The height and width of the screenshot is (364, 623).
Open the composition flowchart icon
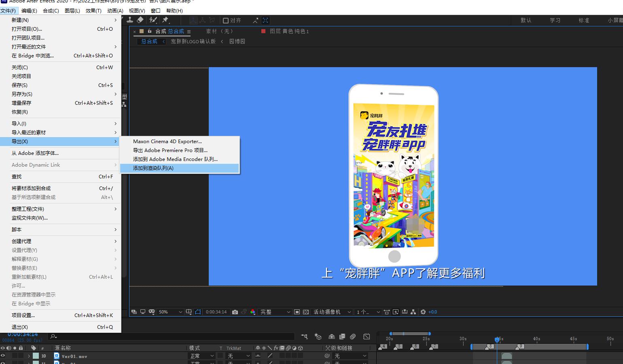(x=413, y=312)
